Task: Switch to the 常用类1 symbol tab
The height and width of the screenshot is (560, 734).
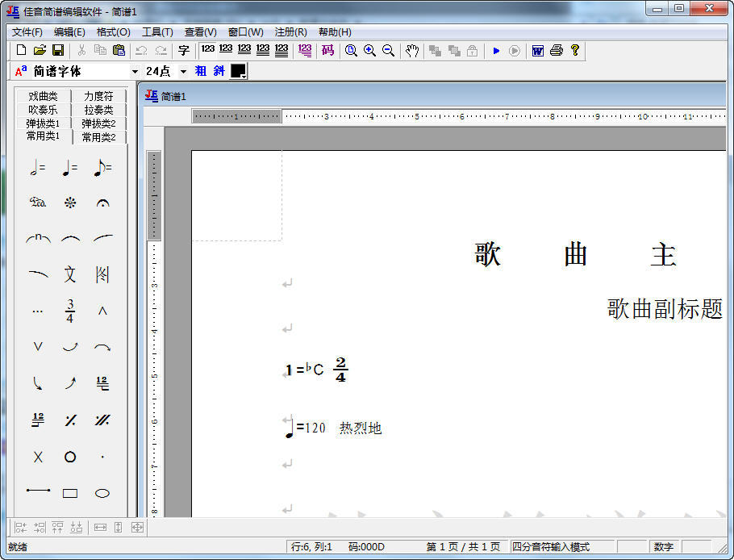Action: 42,136
